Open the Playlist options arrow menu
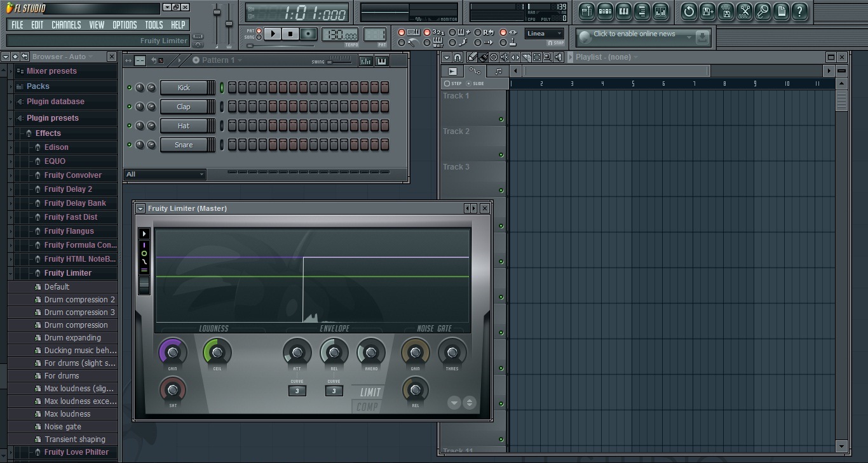Screen dimensions: 868x463 click(447, 57)
